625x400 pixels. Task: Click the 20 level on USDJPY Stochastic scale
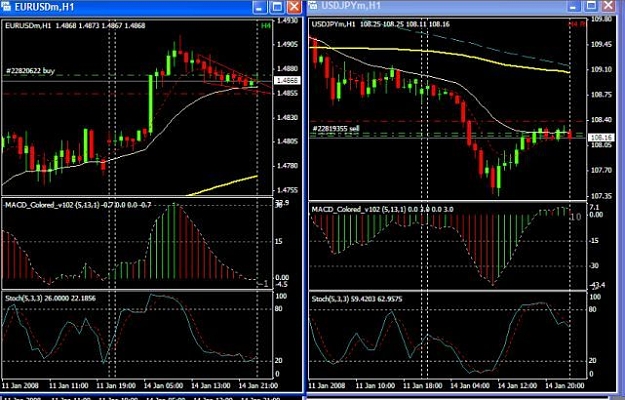point(593,361)
